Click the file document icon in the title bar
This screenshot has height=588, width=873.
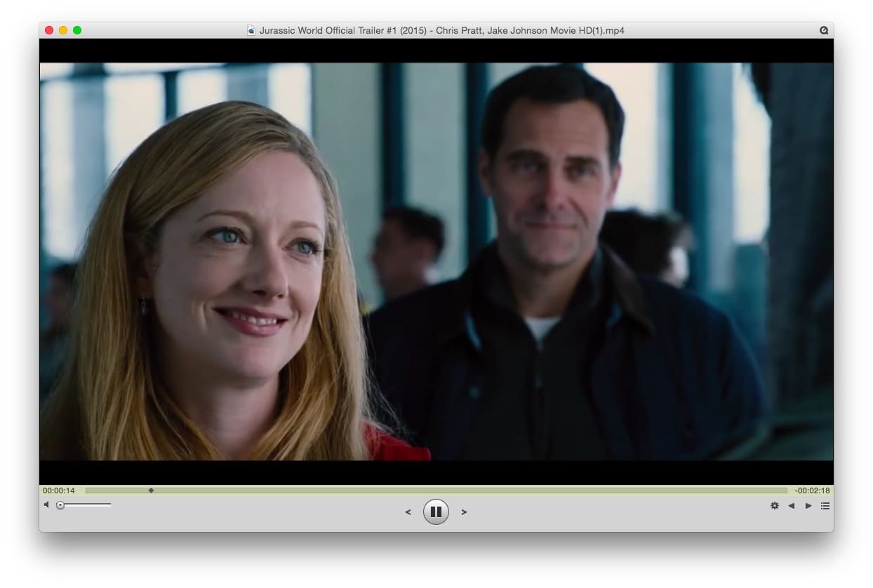[x=251, y=30]
